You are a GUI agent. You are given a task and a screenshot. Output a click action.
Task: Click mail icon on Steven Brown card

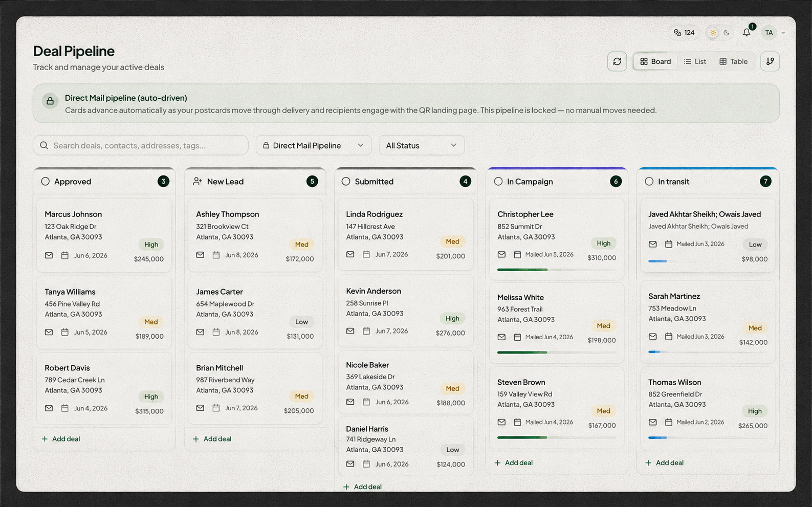tap(501, 422)
